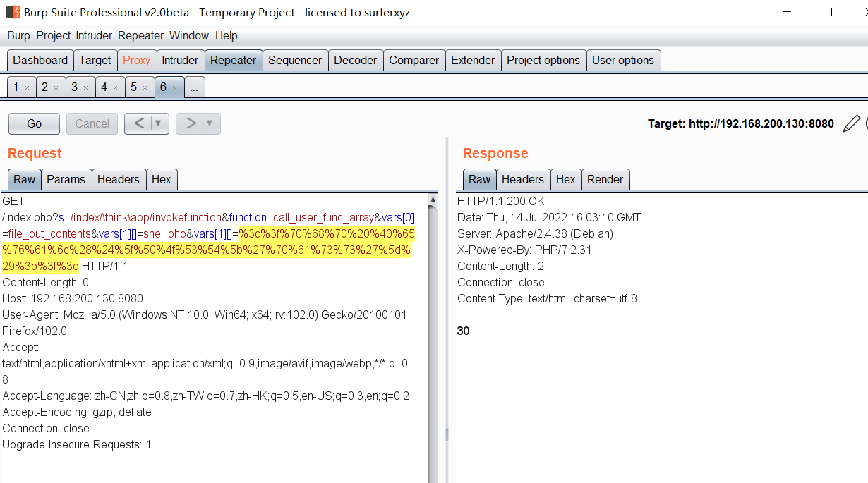868x483 pixels.
Task: Click the request pane scrollbar up arrow
Action: (x=433, y=200)
